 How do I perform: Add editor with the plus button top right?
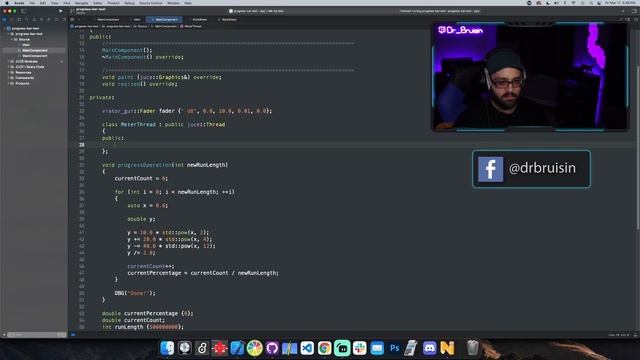tap(623, 11)
